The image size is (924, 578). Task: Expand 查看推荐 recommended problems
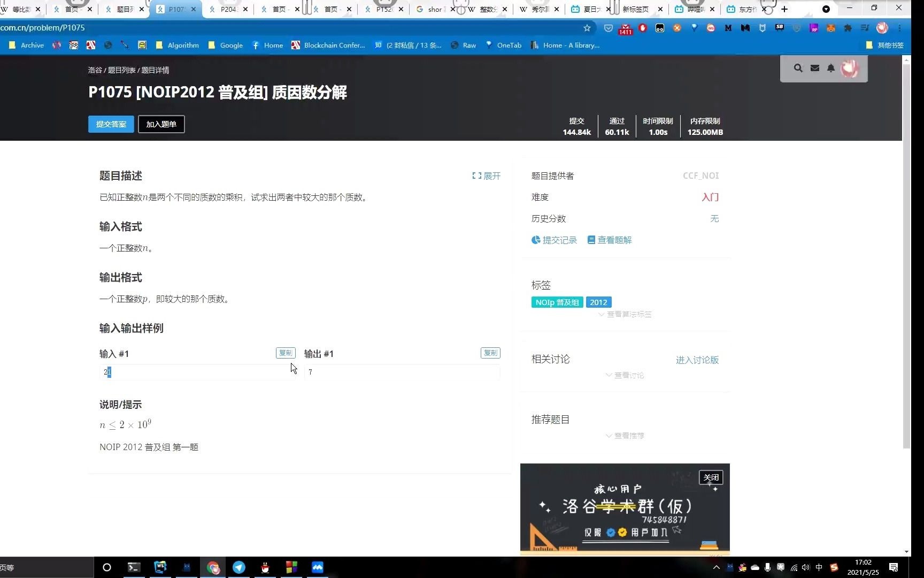tap(625, 436)
